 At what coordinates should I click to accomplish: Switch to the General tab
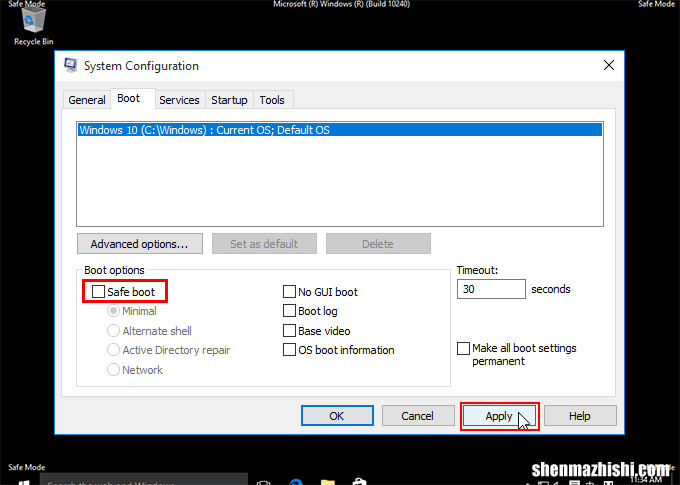(86, 100)
